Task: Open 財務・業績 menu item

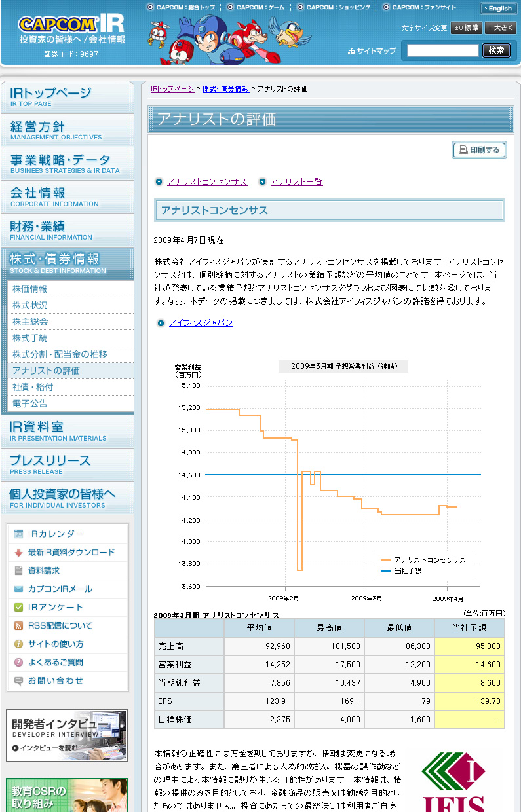Action: click(x=68, y=230)
